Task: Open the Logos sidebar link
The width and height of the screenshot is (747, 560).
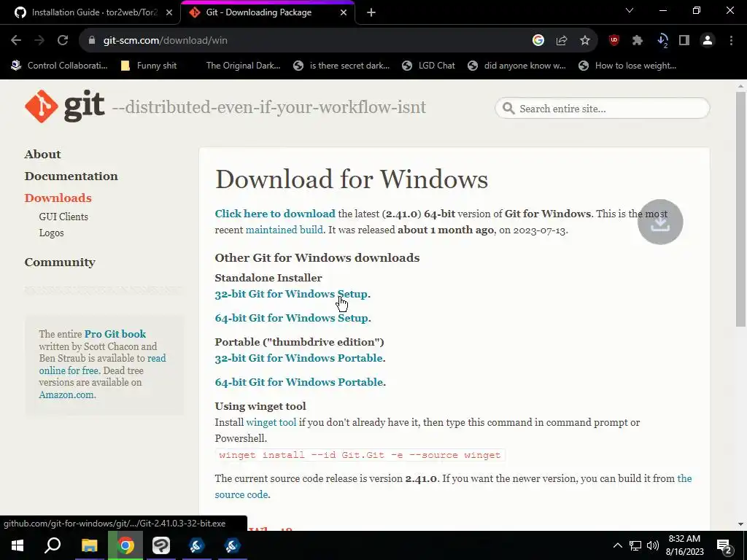Action: [x=52, y=233]
